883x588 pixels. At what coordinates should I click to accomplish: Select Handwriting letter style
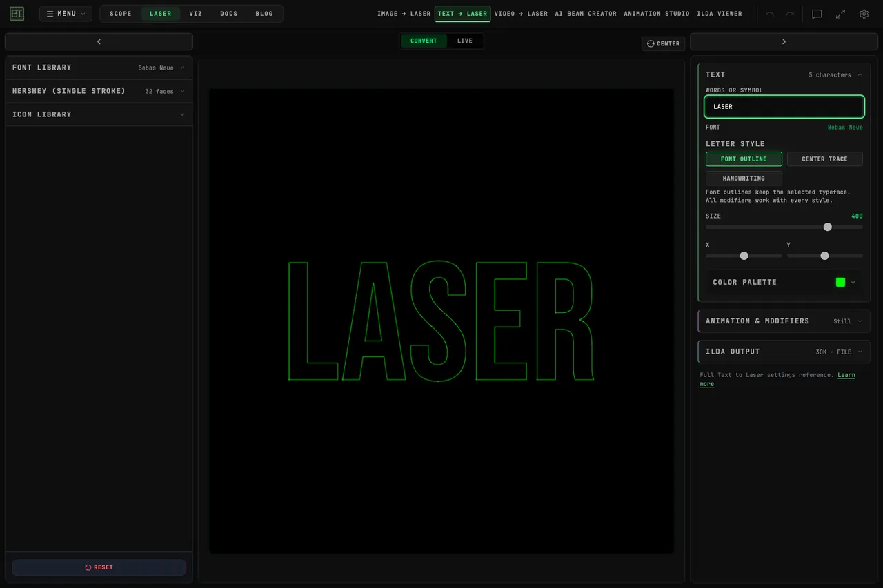click(744, 179)
